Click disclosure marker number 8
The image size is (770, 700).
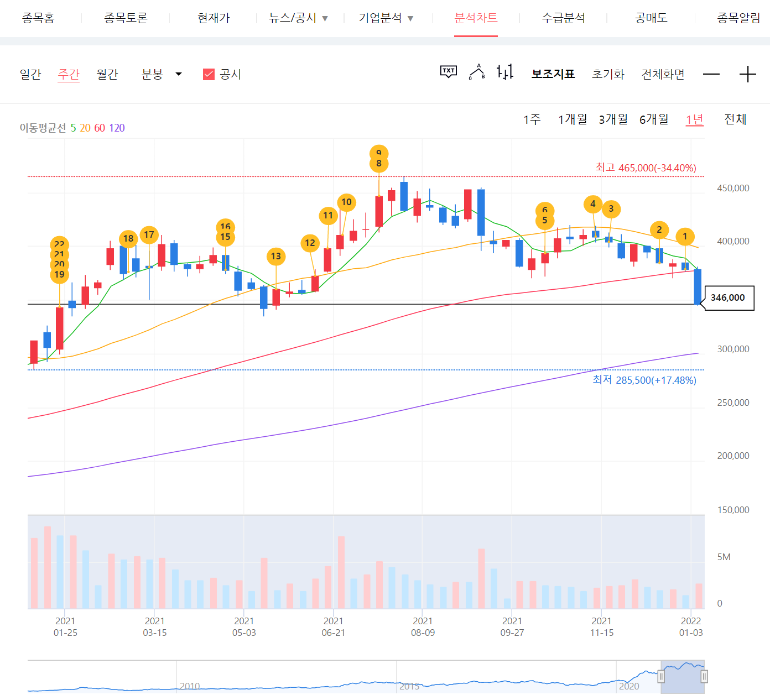pyautogui.click(x=379, y=164)
